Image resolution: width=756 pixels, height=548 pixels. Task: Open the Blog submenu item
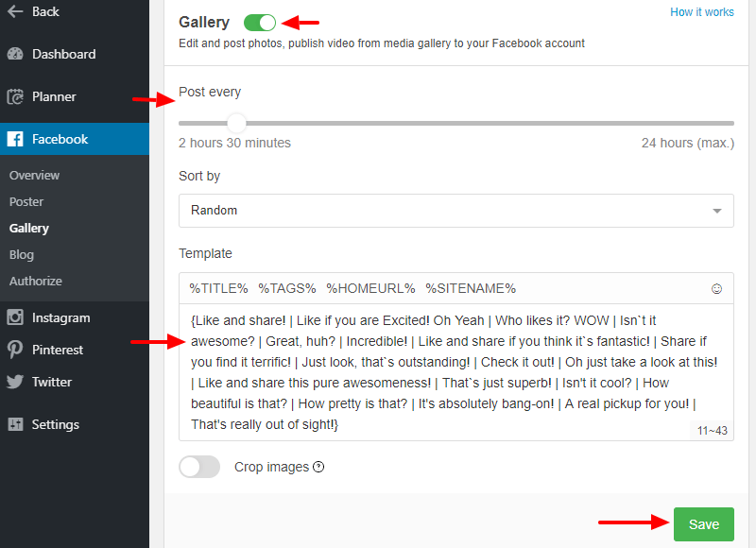(22, 254)
